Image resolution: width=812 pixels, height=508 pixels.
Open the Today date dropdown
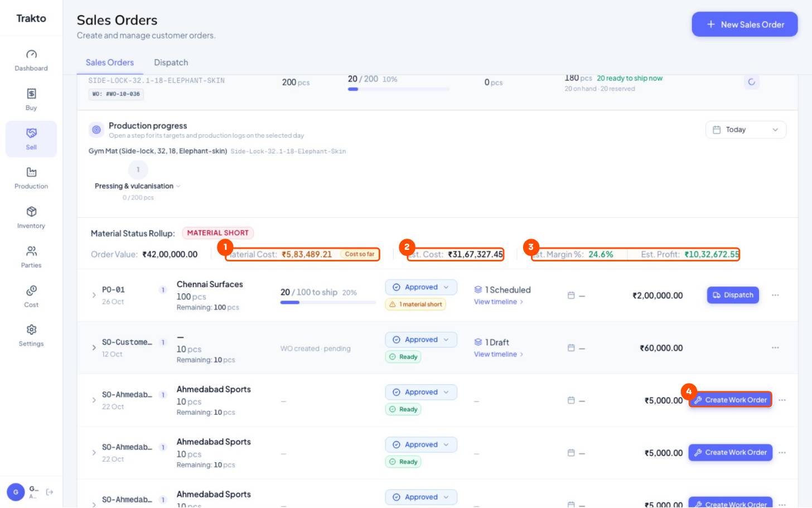[746, 129]
